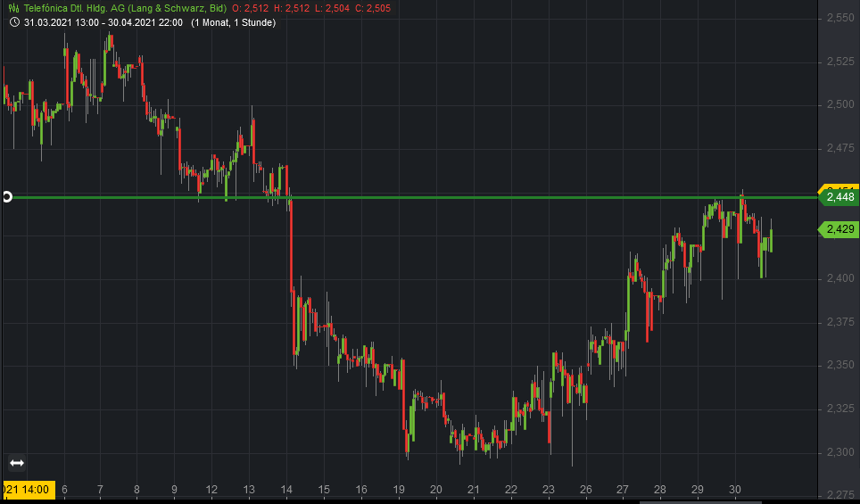This screenshot has height=504, width=860.
Task: Click the x-axis date label 7
Action: coord(101,490)
